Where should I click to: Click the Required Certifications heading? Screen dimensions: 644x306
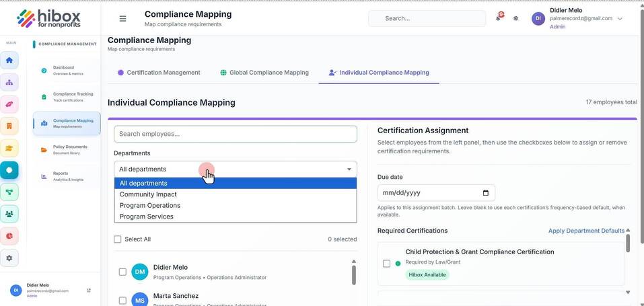click(x=413, y=231)
